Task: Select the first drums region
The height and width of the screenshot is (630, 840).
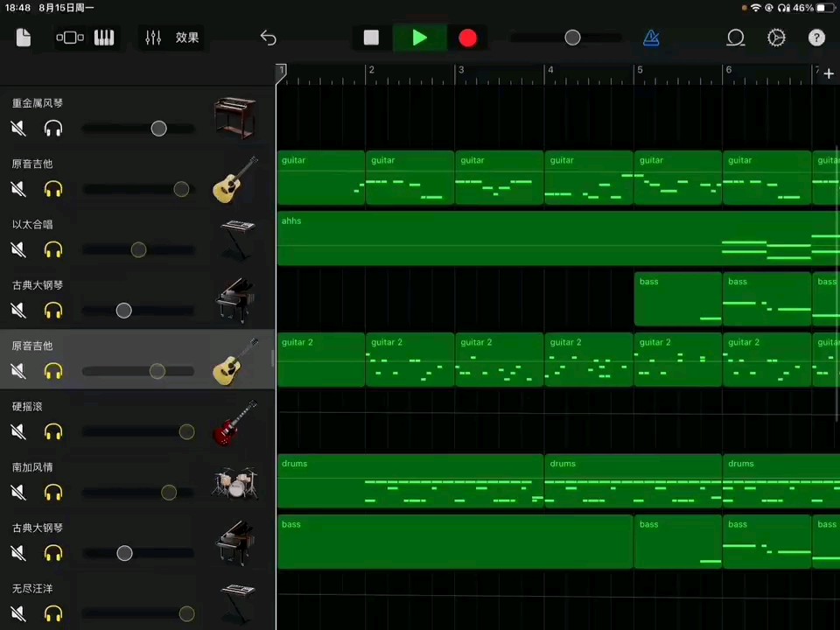Action: pos(410,481)
